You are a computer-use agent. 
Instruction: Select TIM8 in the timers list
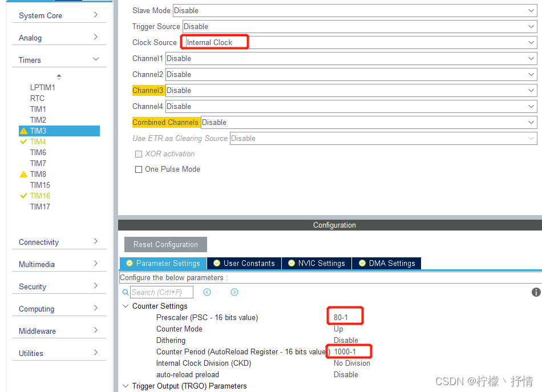(x=38, y=174)
